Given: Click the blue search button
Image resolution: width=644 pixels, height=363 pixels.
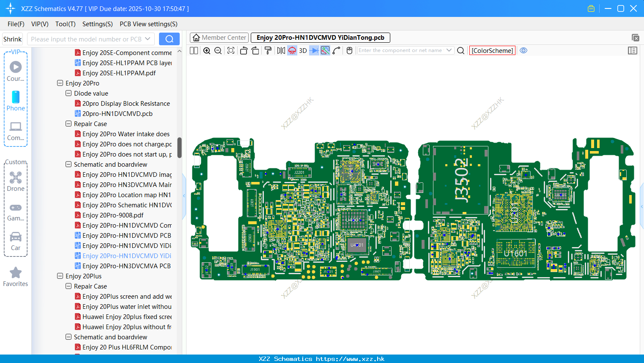Looking at the screenshot, I should click(x=169, y=39).
